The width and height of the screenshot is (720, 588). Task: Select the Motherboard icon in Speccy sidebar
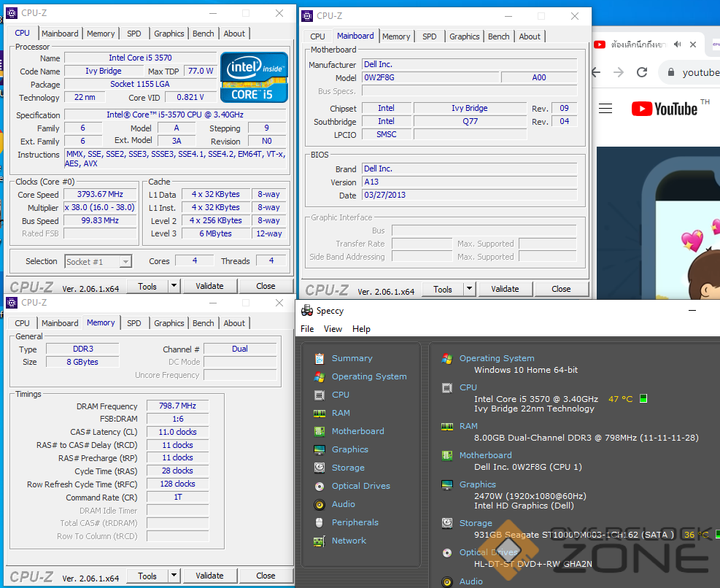[x=319, y=431]
